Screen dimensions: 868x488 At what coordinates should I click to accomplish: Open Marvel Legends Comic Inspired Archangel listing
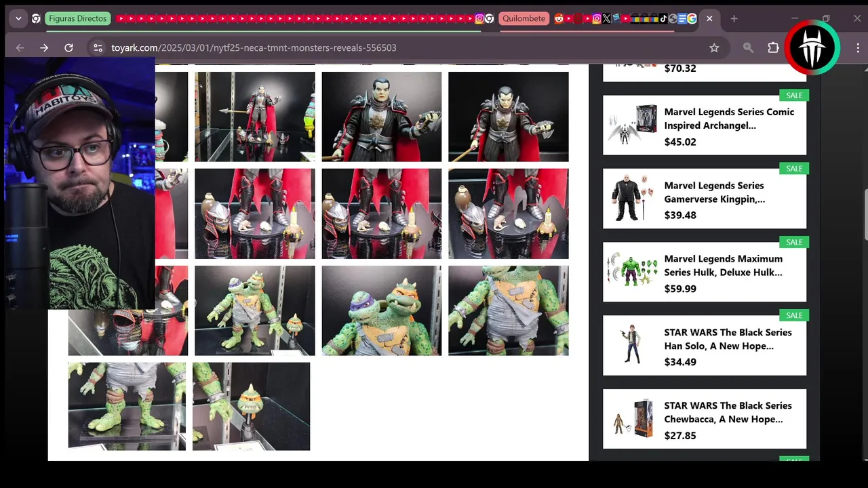coord(729,119)
